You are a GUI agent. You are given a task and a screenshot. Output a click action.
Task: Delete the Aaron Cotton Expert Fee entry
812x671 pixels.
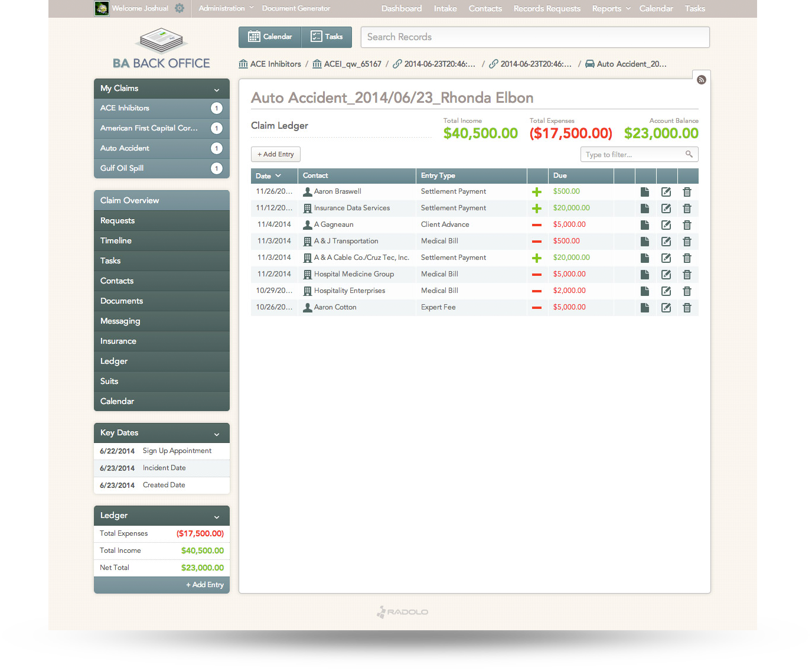687,308
